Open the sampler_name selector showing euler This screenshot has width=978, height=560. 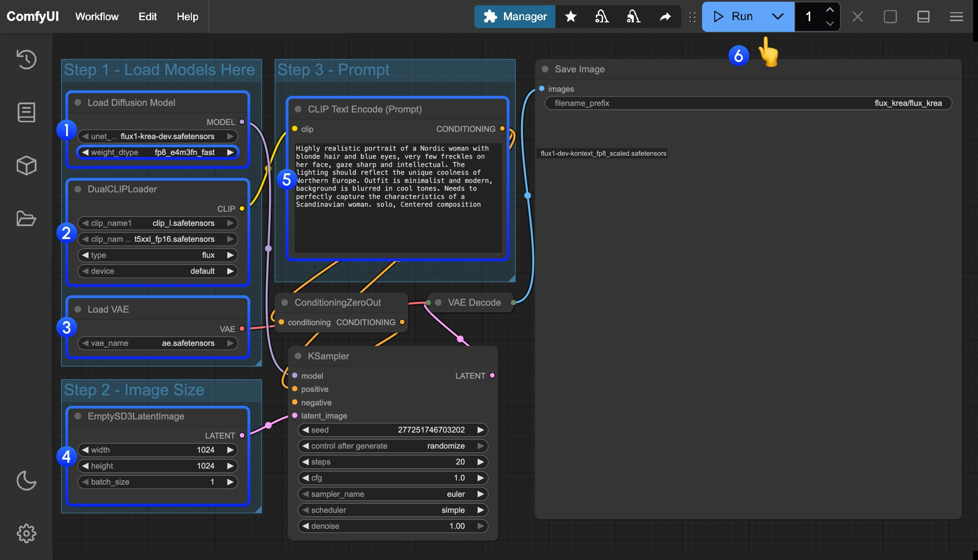[x=392, y=494]
